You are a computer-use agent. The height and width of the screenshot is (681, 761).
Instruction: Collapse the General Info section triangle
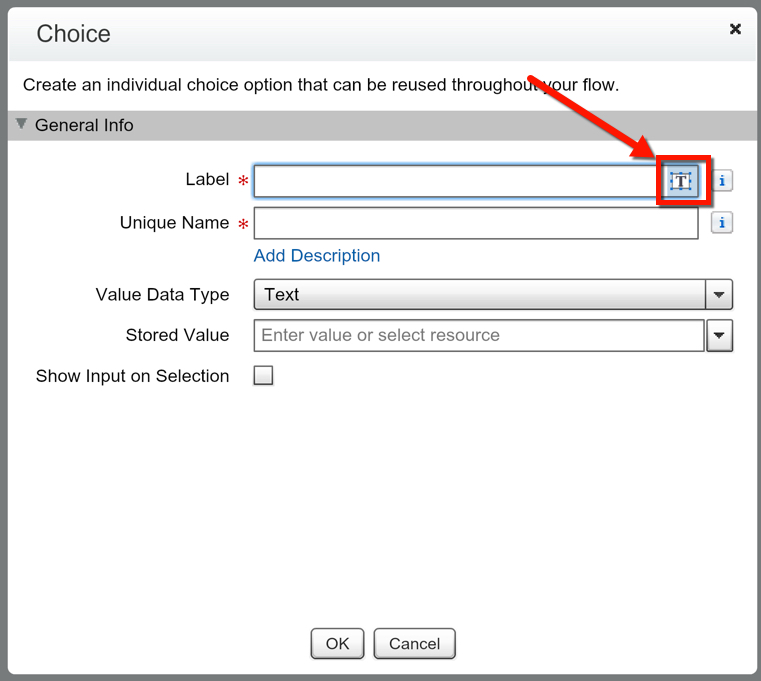tap(21, 125)
